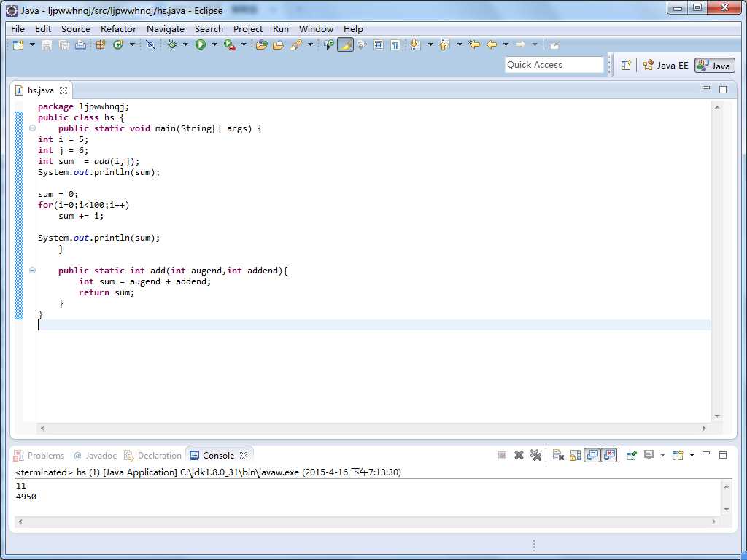
Task: Collapse the main method fold marker
Action: [x=32, y=128]
